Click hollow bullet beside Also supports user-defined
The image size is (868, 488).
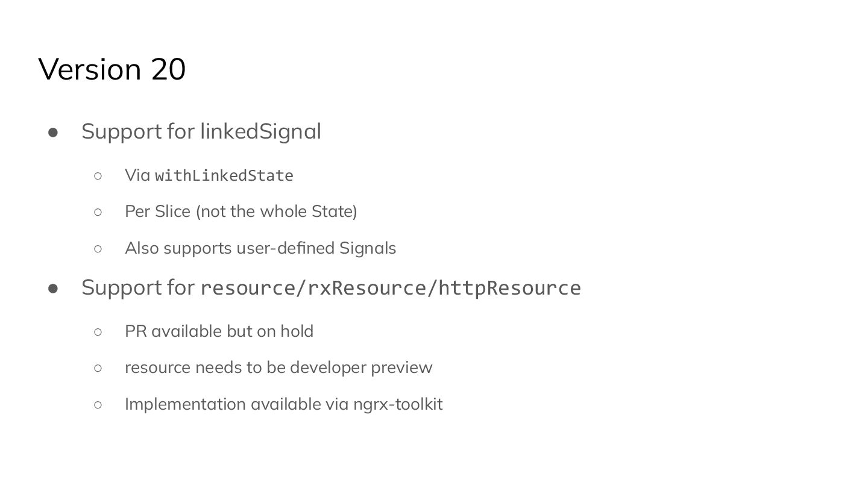(98, 248)
